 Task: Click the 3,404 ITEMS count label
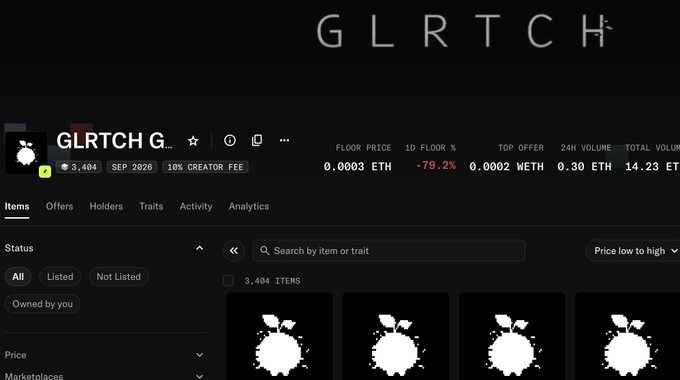click(272, 281)
